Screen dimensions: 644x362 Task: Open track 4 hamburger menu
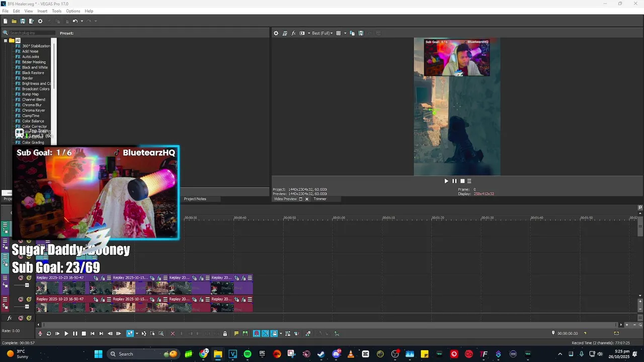coord(5,278)
